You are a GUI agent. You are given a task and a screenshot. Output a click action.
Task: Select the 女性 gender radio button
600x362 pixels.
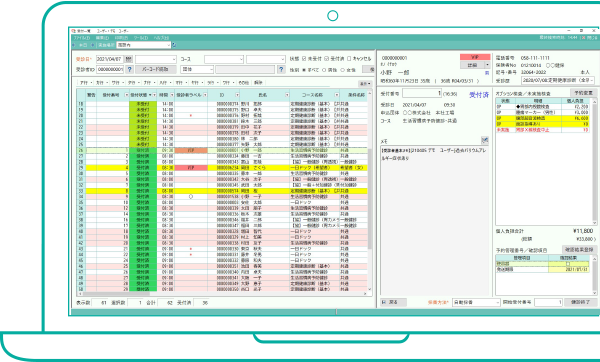(342, 70)
